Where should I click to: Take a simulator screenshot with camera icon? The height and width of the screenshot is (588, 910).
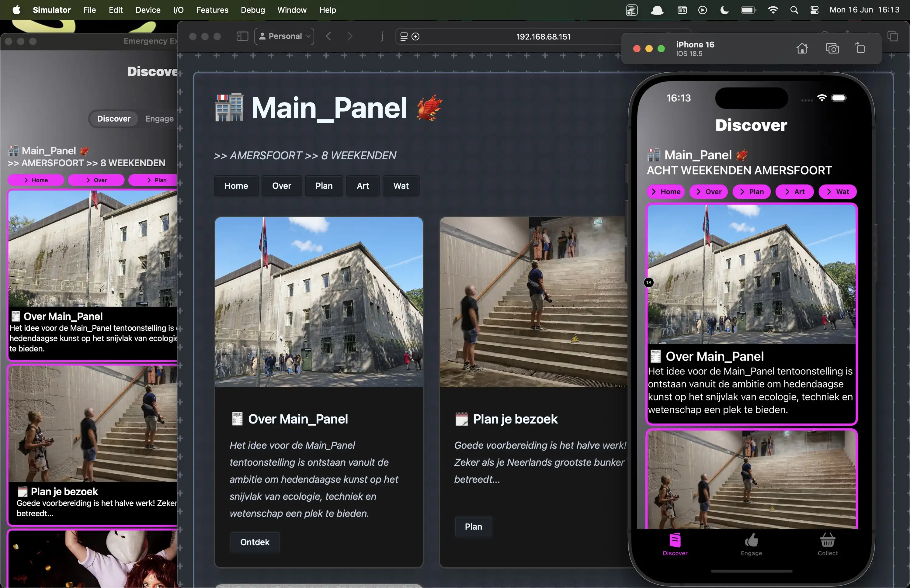coord(832,48)
